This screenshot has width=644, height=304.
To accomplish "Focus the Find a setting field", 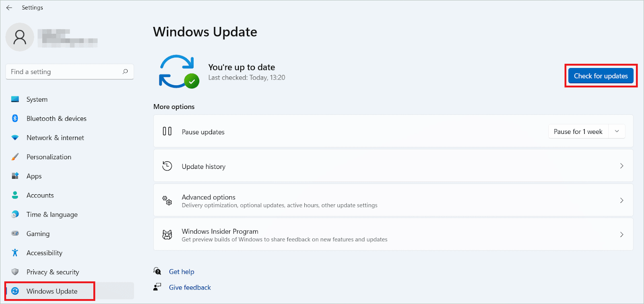I will [x=70, y=72].
